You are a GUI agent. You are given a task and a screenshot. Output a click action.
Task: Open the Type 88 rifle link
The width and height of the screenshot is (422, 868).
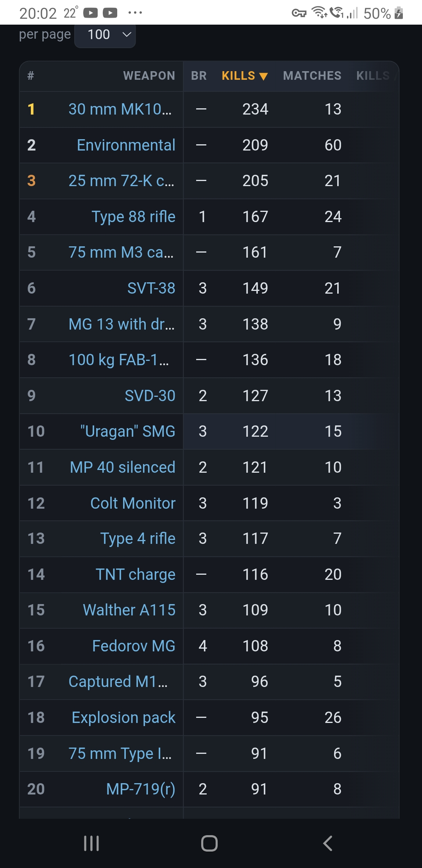[x=134, y=217]
